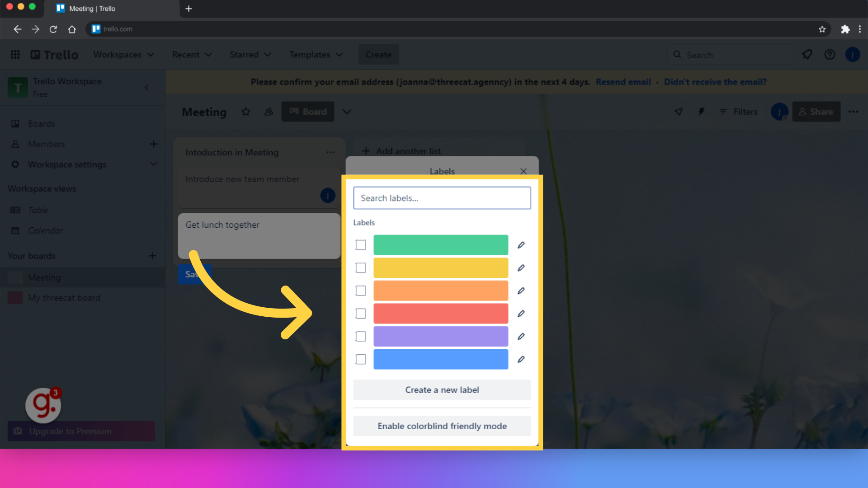Image resolution: width=868 pixels, height=488 pixels.
Task: Open account avatar in top navigation
Action: tap(853, 55)
